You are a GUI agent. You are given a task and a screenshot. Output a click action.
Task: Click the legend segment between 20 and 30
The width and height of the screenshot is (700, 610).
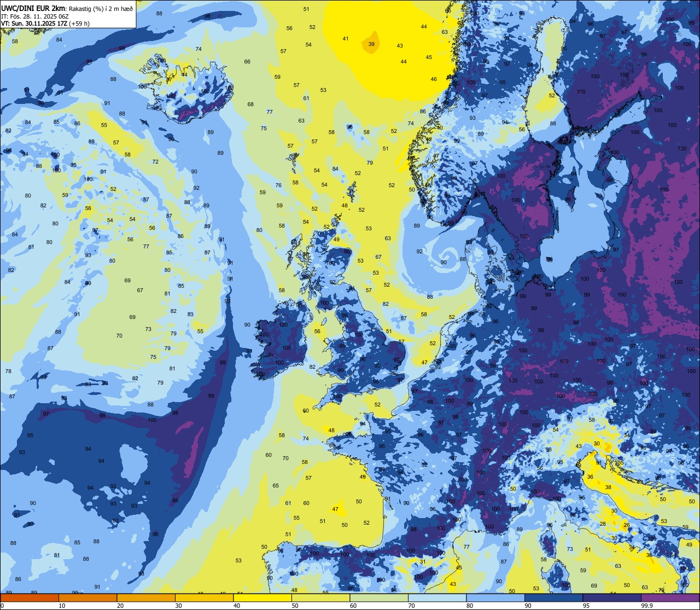(x=146, y=598)
